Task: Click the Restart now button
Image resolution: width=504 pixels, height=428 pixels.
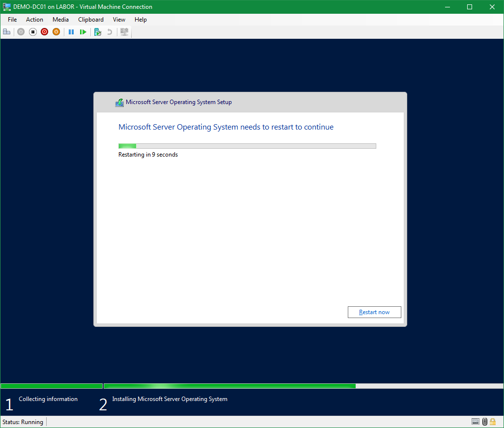Action: pos(374,312)
